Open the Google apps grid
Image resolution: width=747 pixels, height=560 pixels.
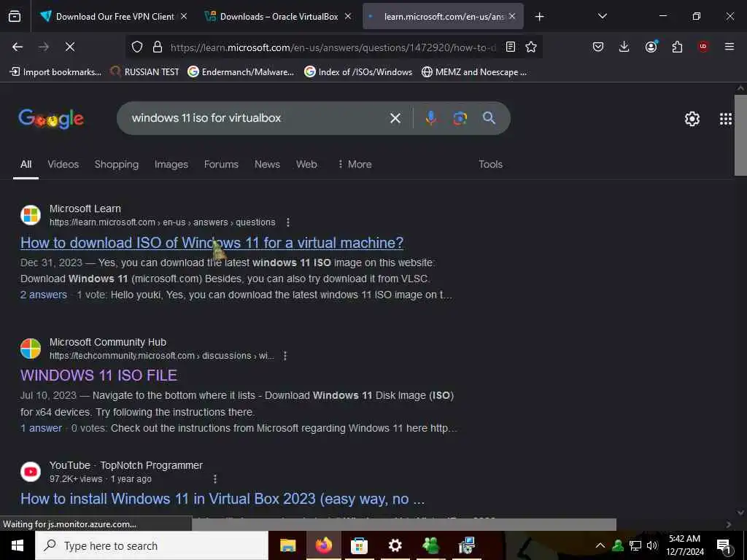726,119
